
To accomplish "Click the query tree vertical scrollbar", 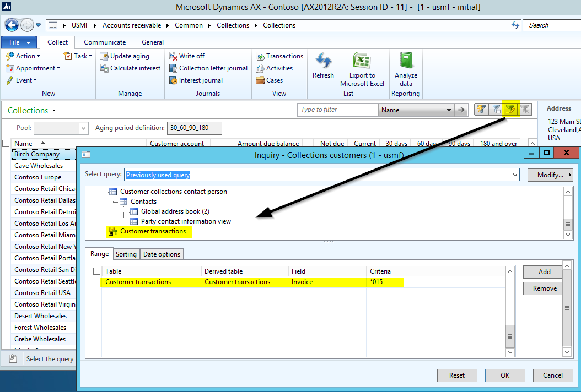I will pyautogui.click(x=568, y=214).
